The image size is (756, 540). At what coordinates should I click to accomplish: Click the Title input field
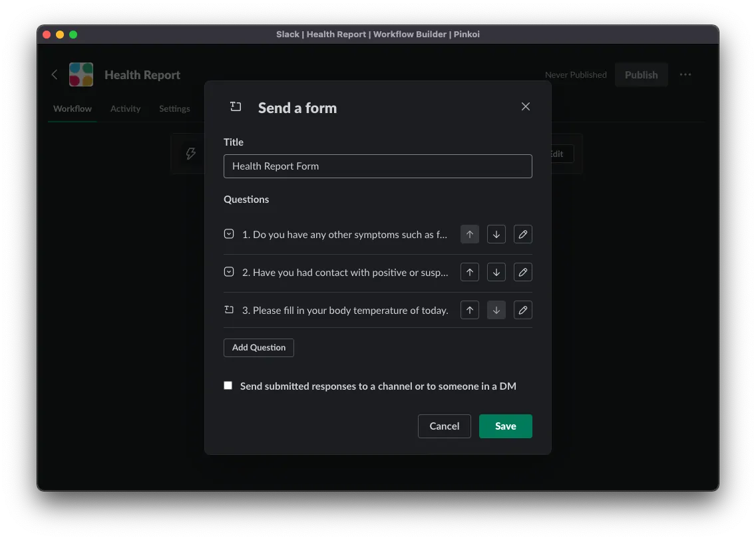pos(377,166)
